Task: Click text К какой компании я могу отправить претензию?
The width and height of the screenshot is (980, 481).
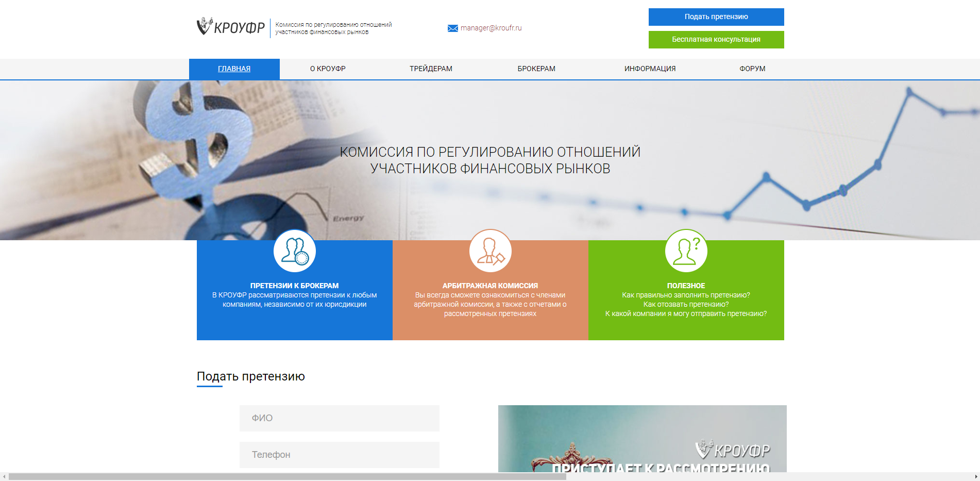Action: 686,314
